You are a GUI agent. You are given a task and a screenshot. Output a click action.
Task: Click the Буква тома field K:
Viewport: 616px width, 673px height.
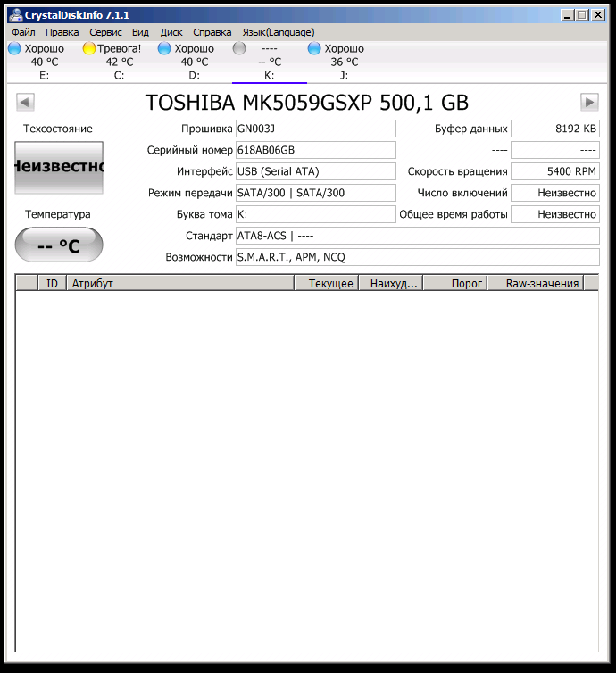[315, 214]
